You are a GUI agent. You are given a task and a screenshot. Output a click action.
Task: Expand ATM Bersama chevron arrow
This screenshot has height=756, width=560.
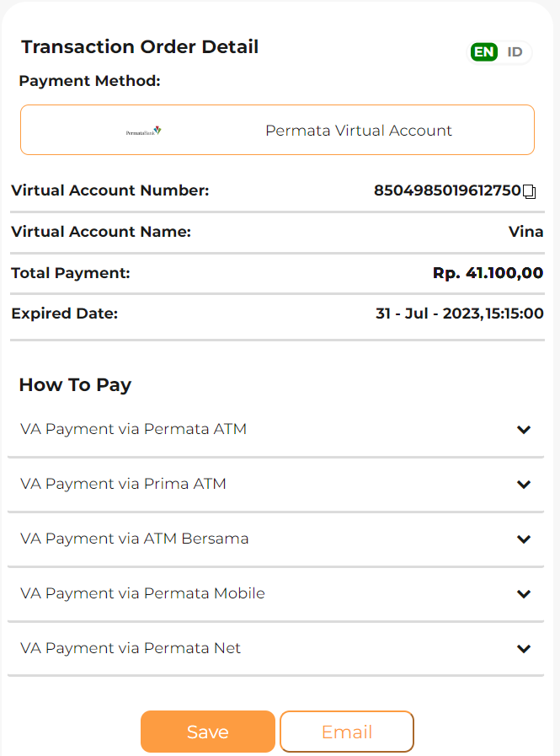tap(524, 539)
